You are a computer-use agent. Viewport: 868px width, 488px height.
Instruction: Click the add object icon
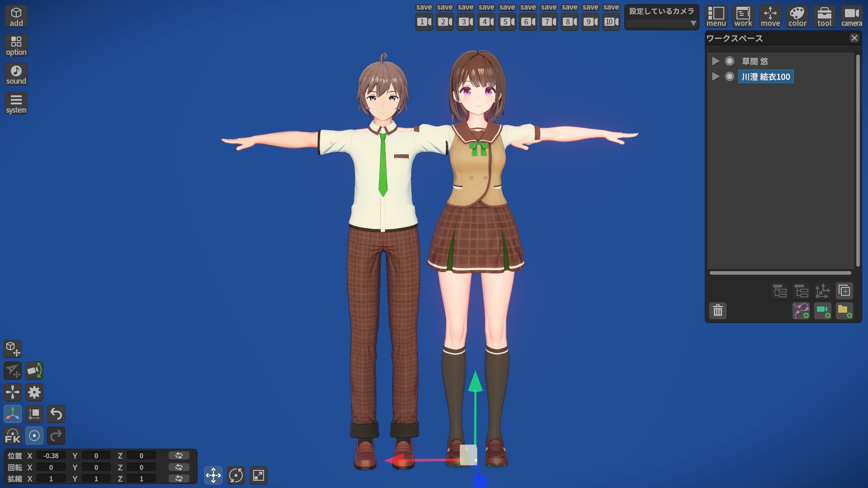(16, 17)
